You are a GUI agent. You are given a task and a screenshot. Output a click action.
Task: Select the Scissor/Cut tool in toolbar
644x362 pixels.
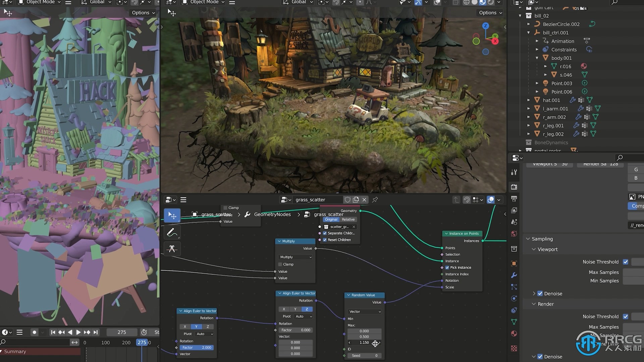click(172, 248)
